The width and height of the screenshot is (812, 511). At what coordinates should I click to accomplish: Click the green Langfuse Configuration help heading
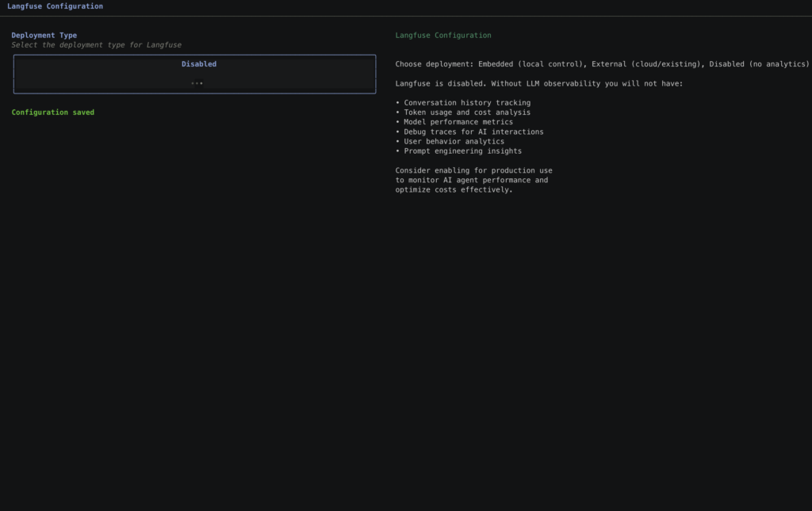point(442,36)
